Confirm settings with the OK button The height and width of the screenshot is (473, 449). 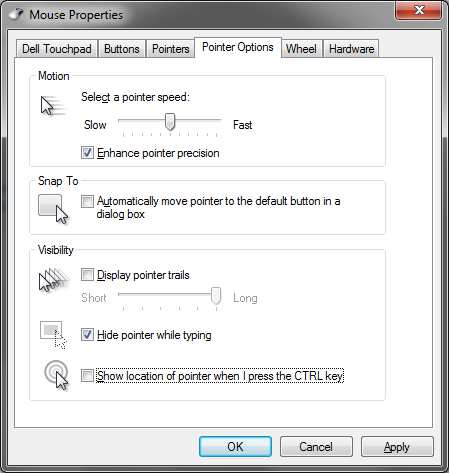[x=235, y=446]
